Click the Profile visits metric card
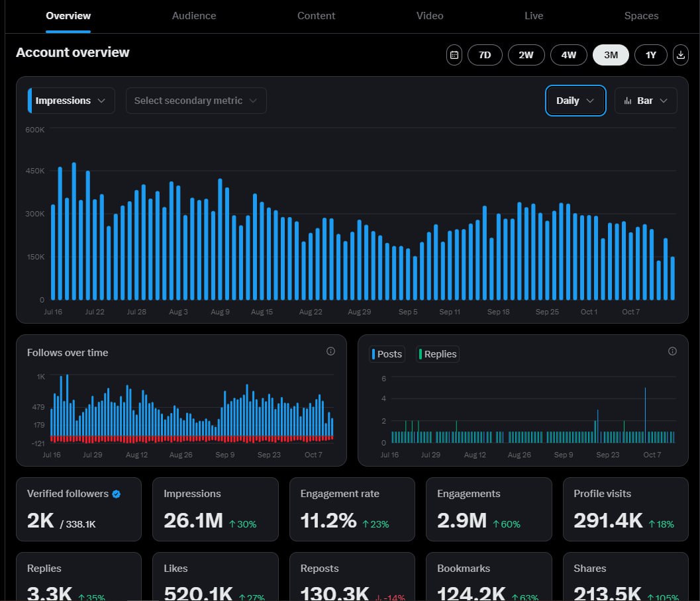The height and width of the screenshot is (601, 700). (625, 509)
